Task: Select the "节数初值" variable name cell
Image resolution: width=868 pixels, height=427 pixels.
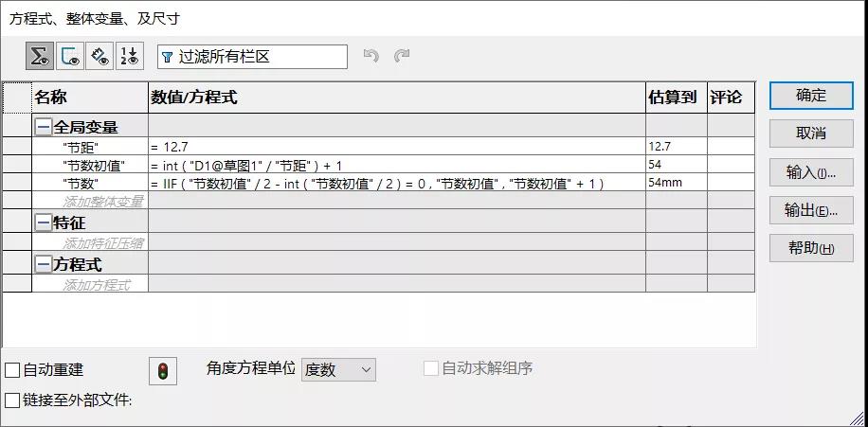Action: pos(90,165)
